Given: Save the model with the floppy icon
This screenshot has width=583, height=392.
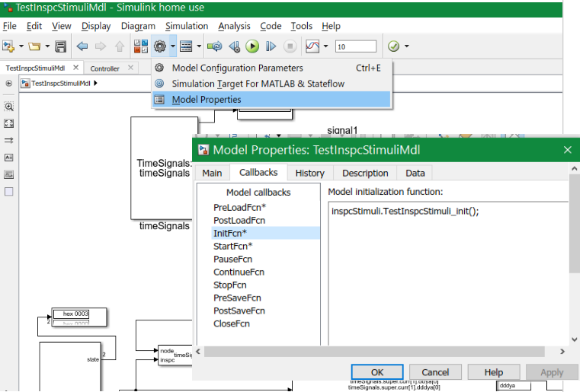Looking at the screenshot, I should tap(61, 46).
